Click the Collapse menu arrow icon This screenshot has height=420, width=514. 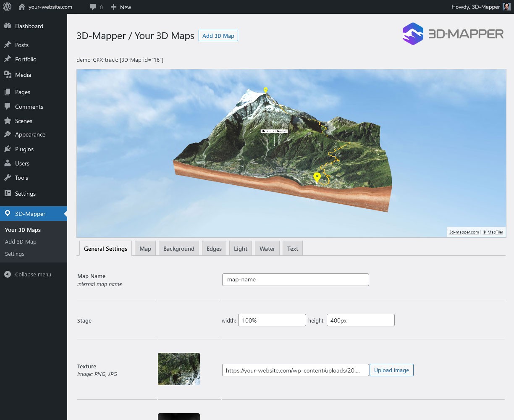[8, 274]
